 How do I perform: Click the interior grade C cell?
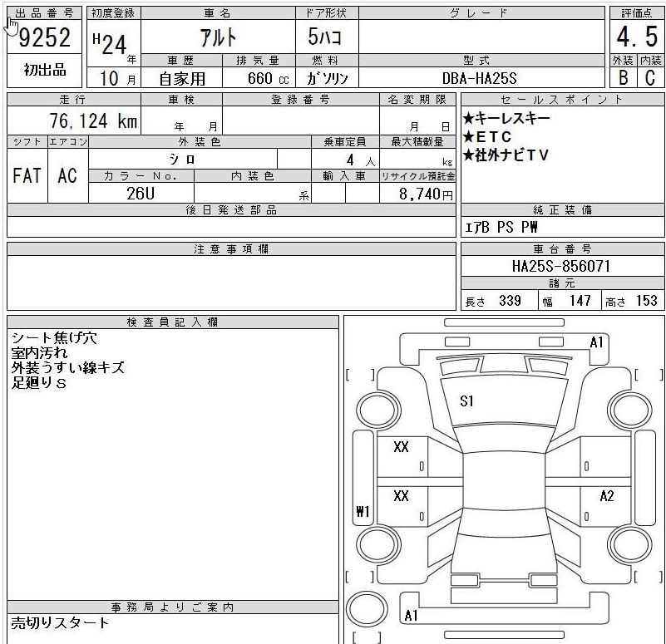click(x=650, y=78)
